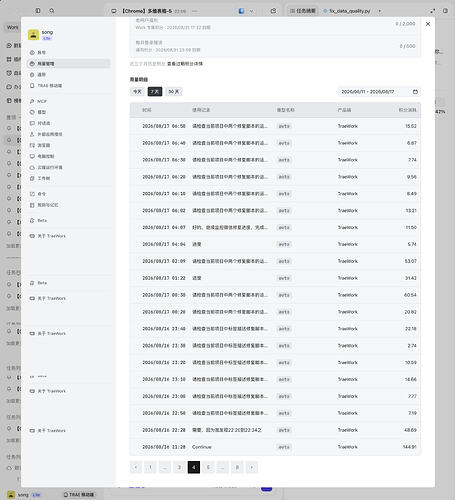Open the 查看过期积分详情 link
The image size is (455, 500).
coord(185,64)
